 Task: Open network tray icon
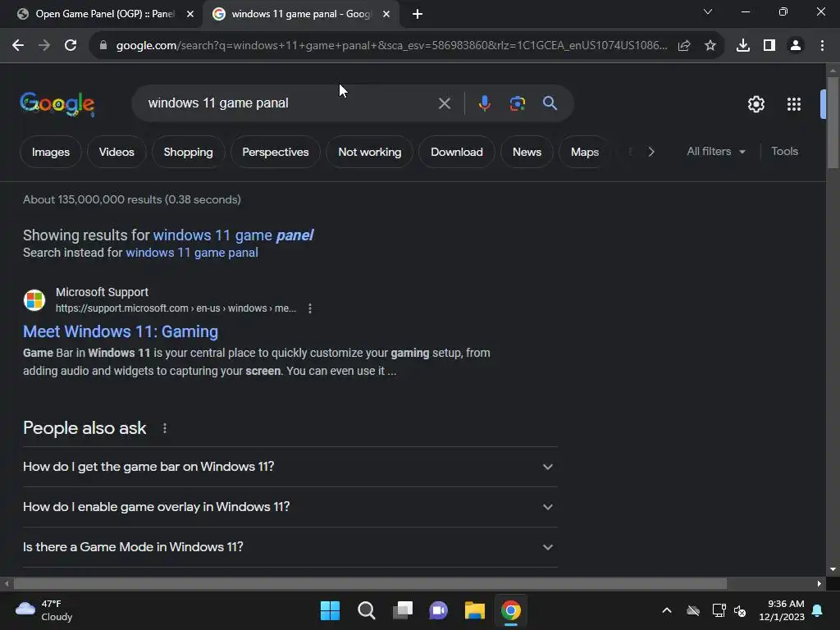point(719,610)
